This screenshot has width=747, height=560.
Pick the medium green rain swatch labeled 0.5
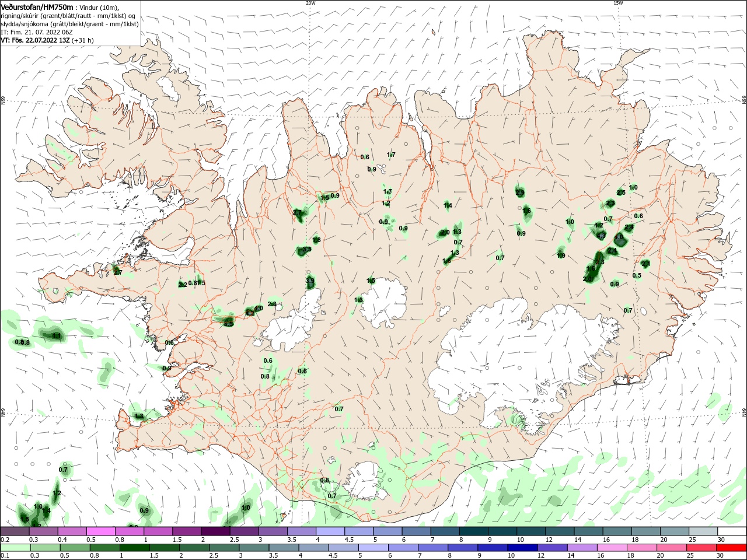75,548
